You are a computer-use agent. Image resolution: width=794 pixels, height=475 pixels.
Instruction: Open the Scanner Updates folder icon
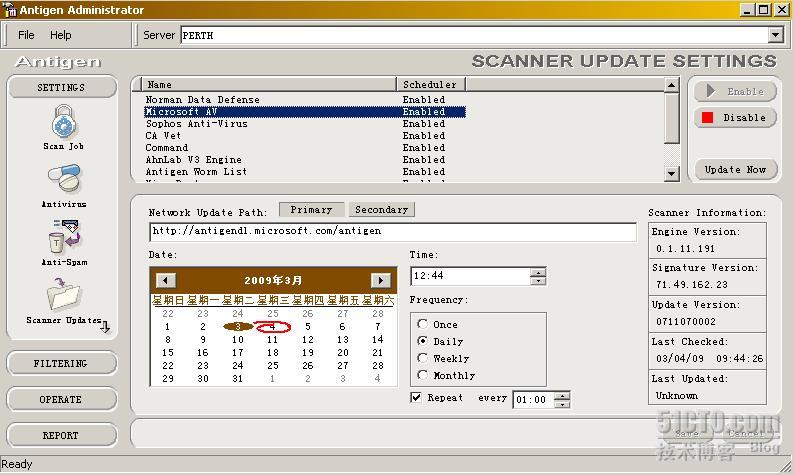point(63,295)
